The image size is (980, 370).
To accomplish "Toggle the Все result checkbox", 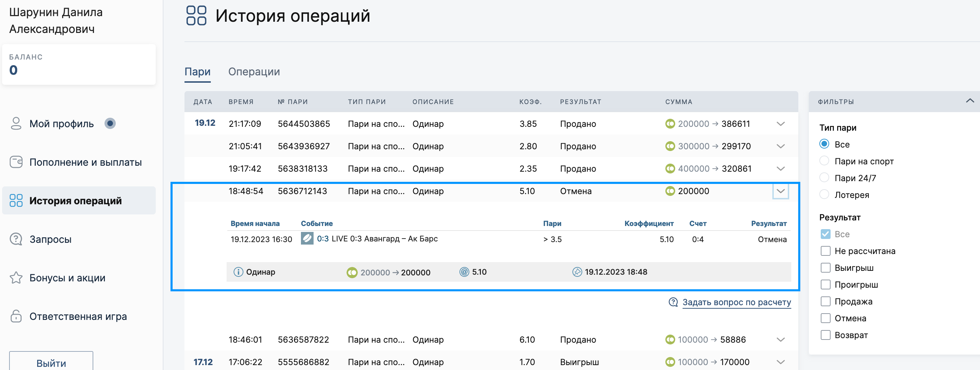I will point(825,234).
